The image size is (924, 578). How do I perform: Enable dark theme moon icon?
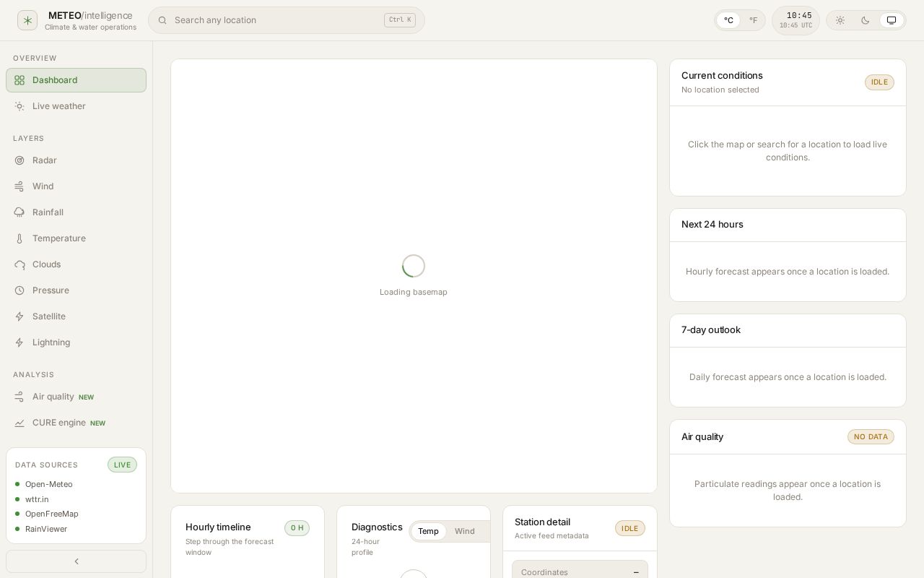[x=866, y=20]
